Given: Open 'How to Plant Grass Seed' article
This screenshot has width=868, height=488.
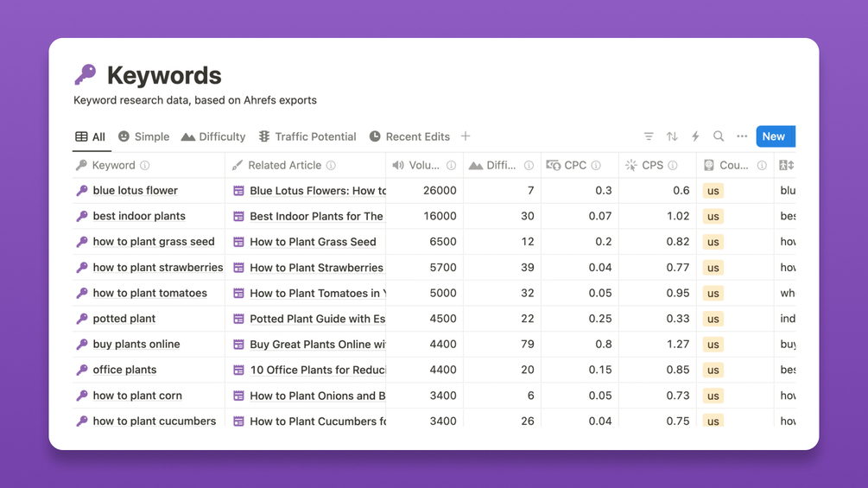Looking at the screenshot, I should pyautogui.click(x=313, y=241).
